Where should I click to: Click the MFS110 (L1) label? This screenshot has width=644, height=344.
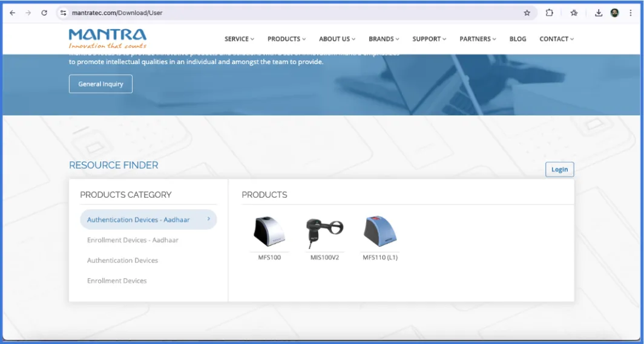(380, 258)
